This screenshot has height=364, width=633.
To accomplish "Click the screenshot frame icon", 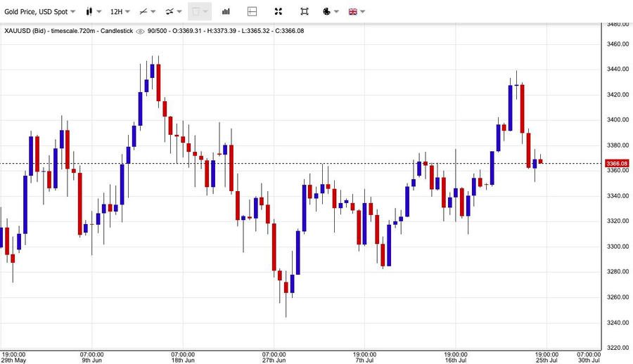I will 304,12.
